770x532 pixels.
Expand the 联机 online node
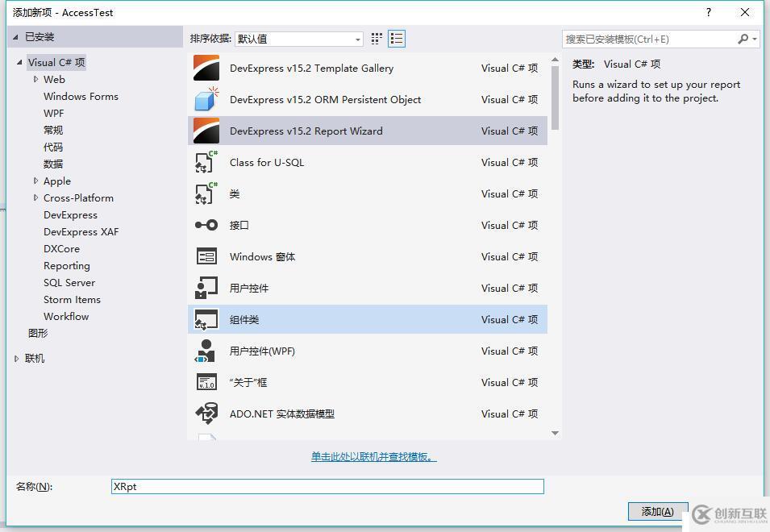[x=16, y=358]
